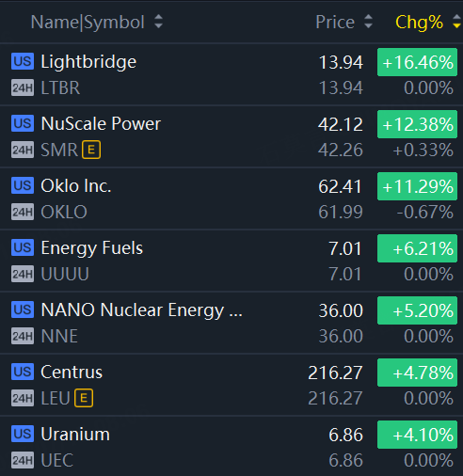This screenshot has width=463, height=476.
Task: Click Uranium +4.10% green change badge
Action: pyautogui.click(x=417, y=435)
